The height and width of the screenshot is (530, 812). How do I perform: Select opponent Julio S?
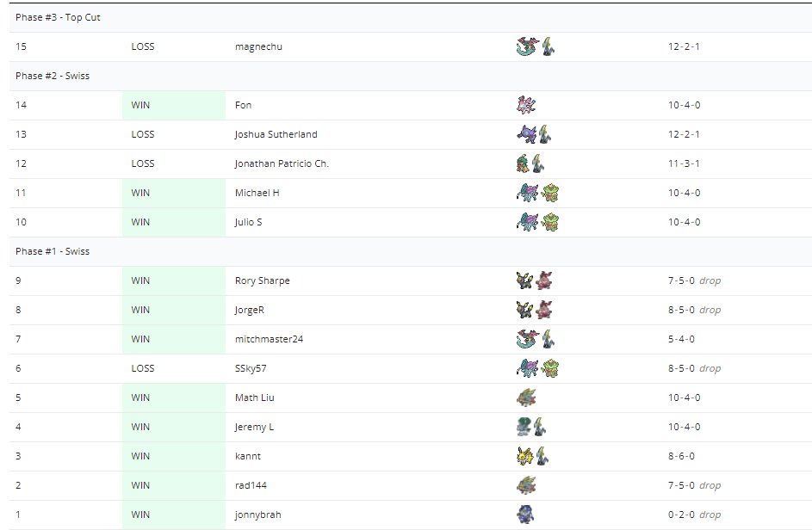click(249, 222)
